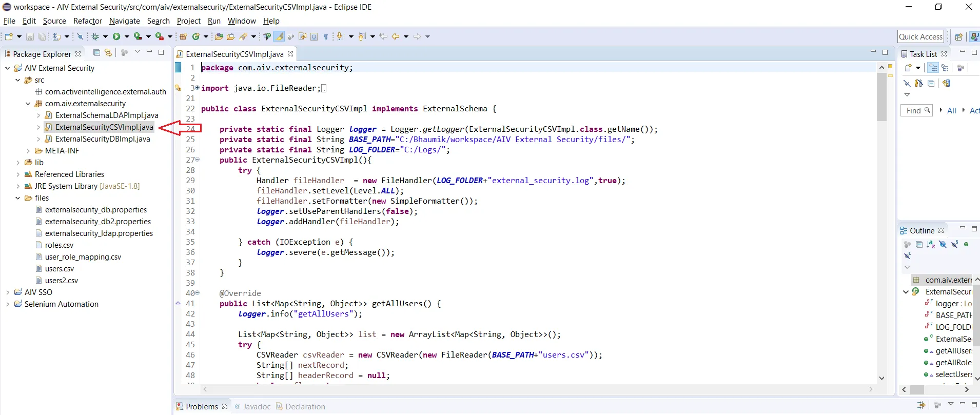
Task: Click the Coverage run icon
Action: [x=138, y=36]
